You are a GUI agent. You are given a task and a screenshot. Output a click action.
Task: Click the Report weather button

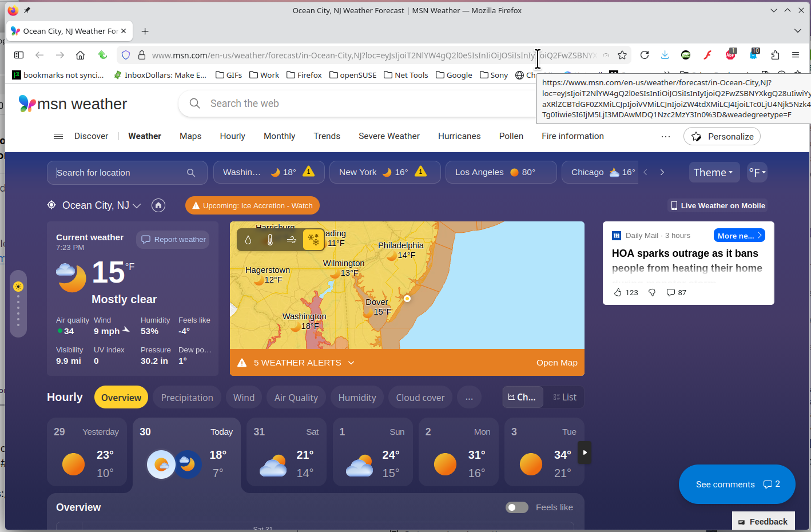173,240
